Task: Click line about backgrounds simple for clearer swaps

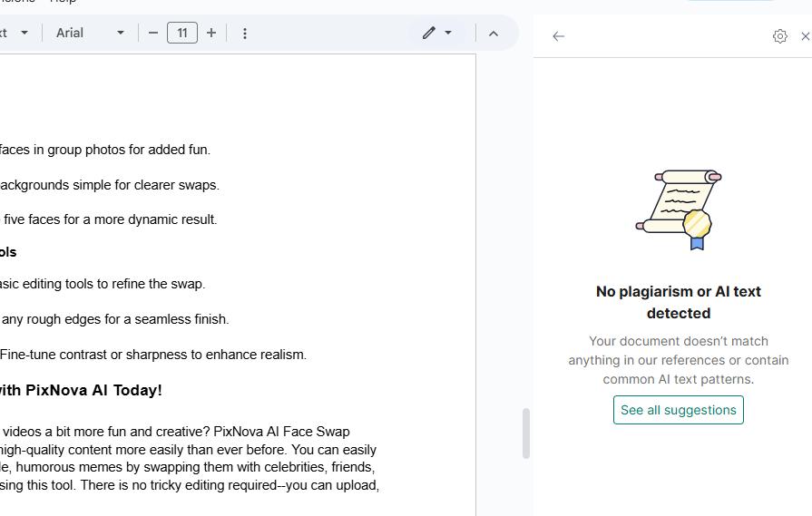Action: [109, 185]
